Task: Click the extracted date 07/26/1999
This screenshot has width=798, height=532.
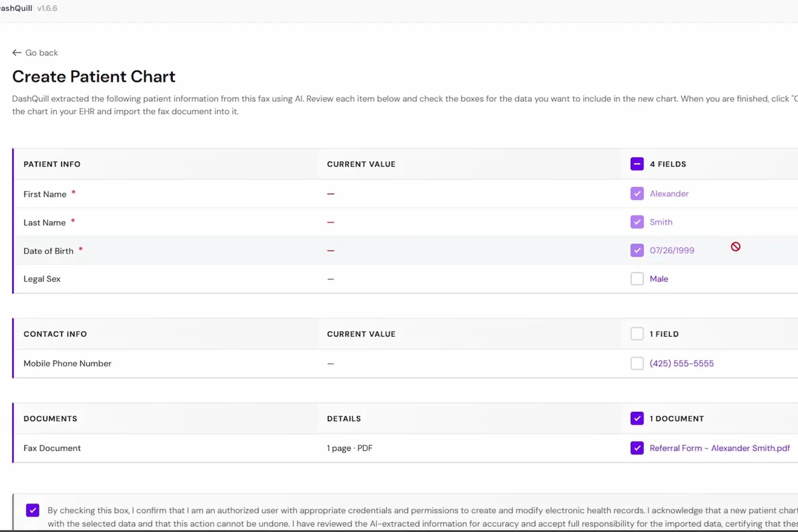Action: pos(672,250)
